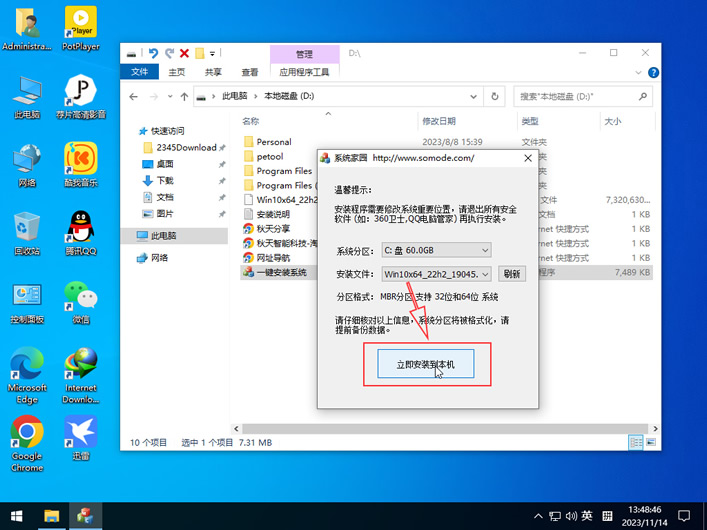Open the 安装文件 Win10x64 dropdown
707x530 pixels.
click(436, 274)
